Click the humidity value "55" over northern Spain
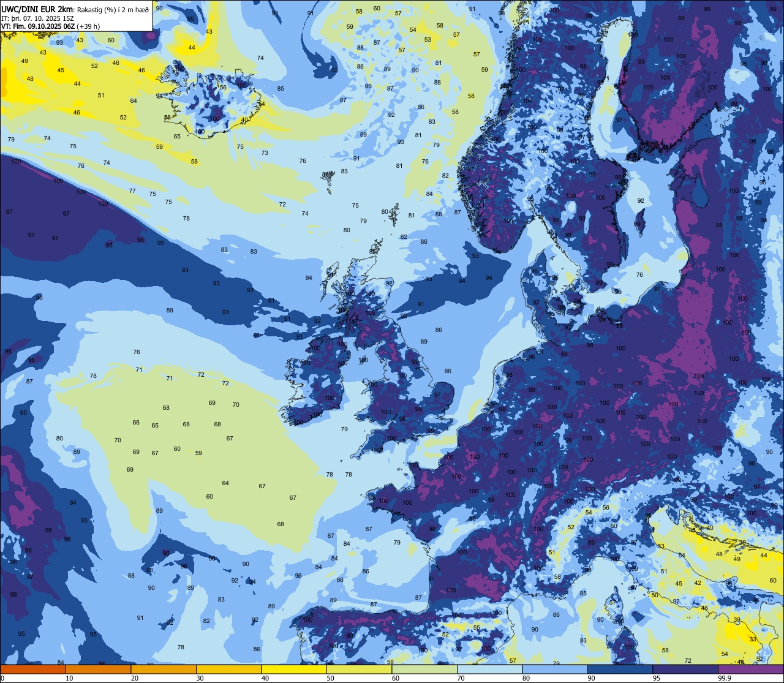The width and height of the screenshot is (784, 683). coord(477,627)
